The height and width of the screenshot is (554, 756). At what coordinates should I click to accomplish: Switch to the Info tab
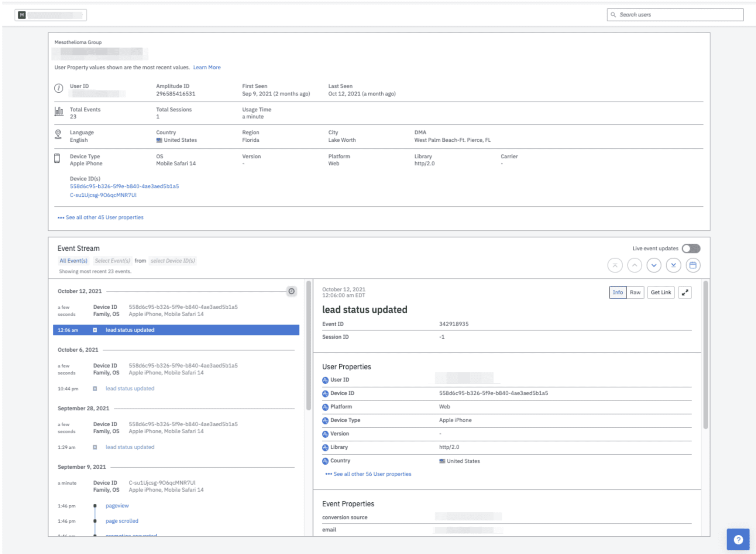point(618,292)
